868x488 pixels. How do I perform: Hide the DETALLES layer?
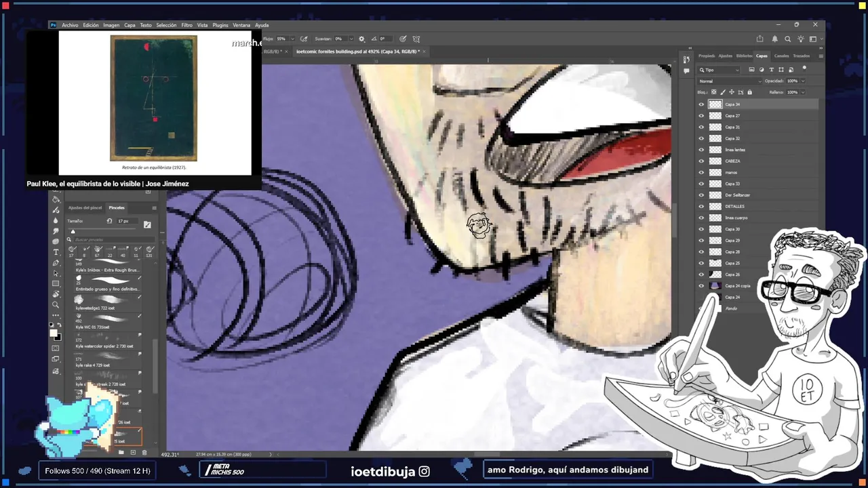tap(701, 206)
